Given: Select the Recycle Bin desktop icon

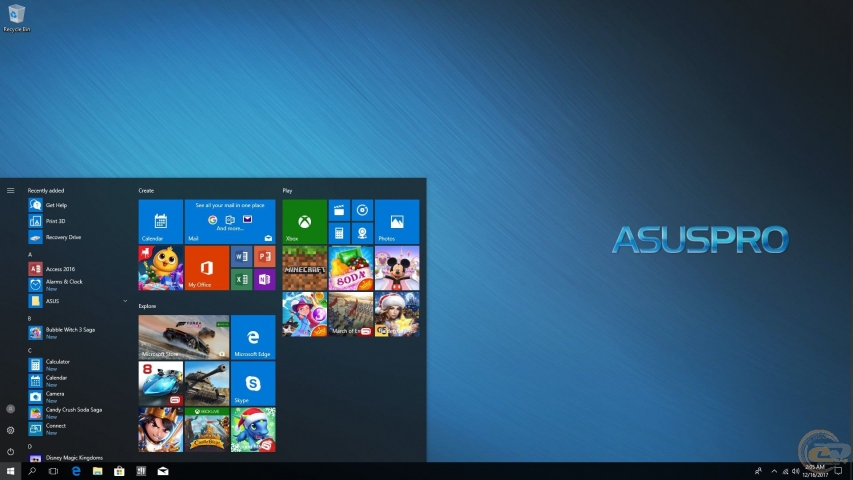Looking at the screenshot, I should coord(17,18).
